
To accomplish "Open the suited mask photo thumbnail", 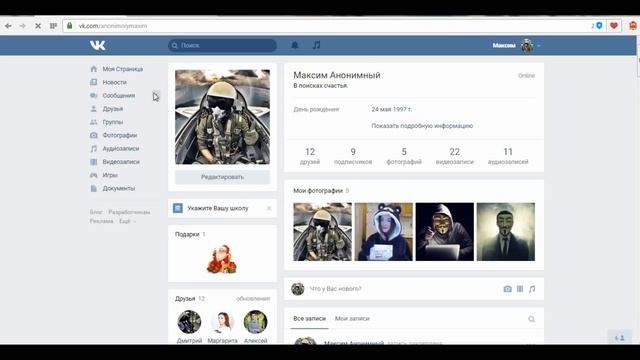I will click(506, 232).
